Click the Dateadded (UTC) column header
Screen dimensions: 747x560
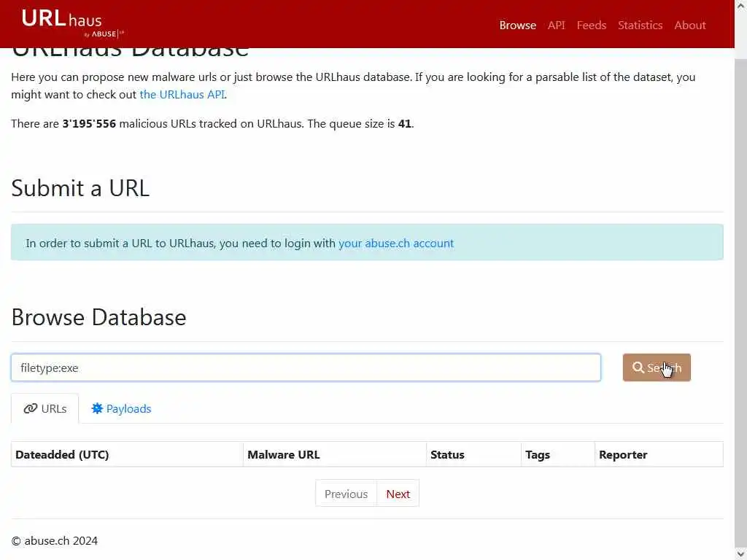tap(127, 454)
